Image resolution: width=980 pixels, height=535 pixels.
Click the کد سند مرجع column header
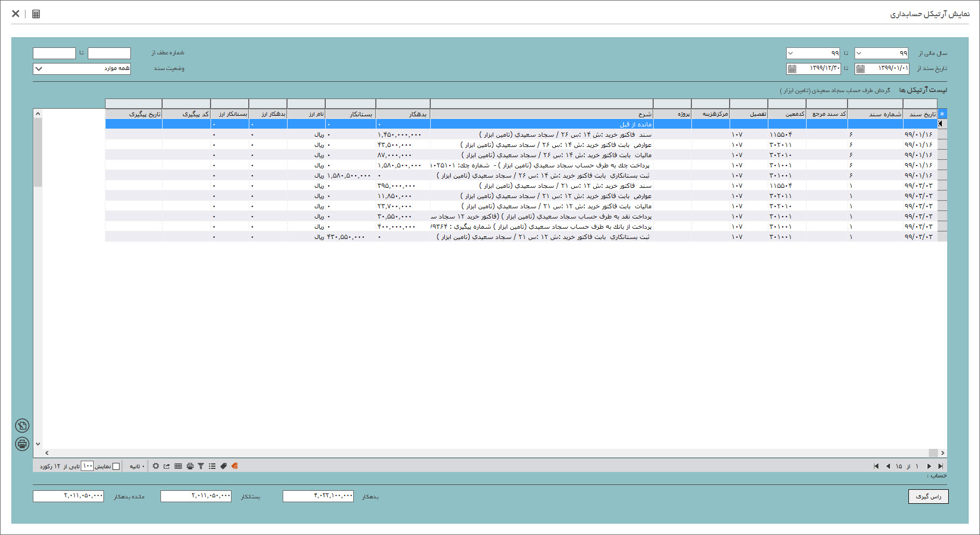pos(827,114)
